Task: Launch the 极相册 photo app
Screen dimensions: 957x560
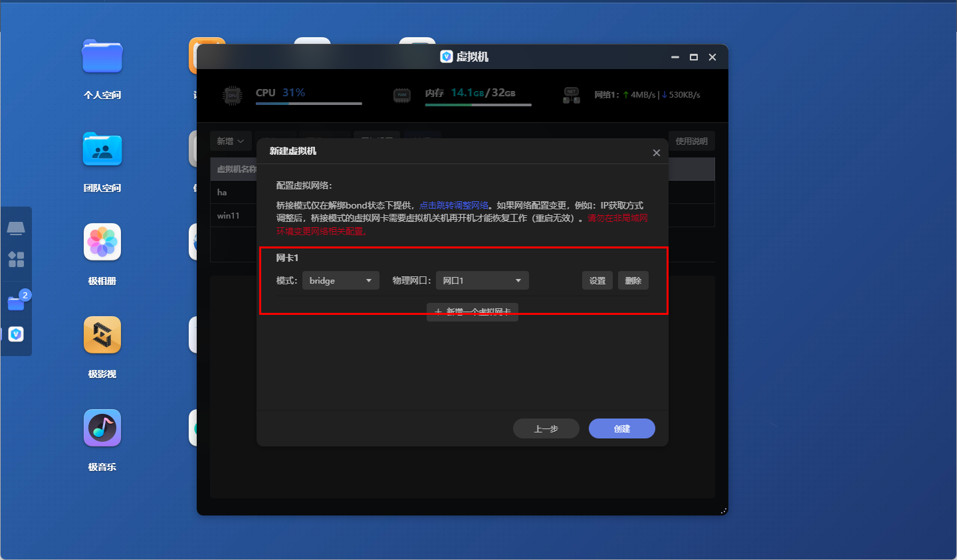Action: tap(102, 242)
